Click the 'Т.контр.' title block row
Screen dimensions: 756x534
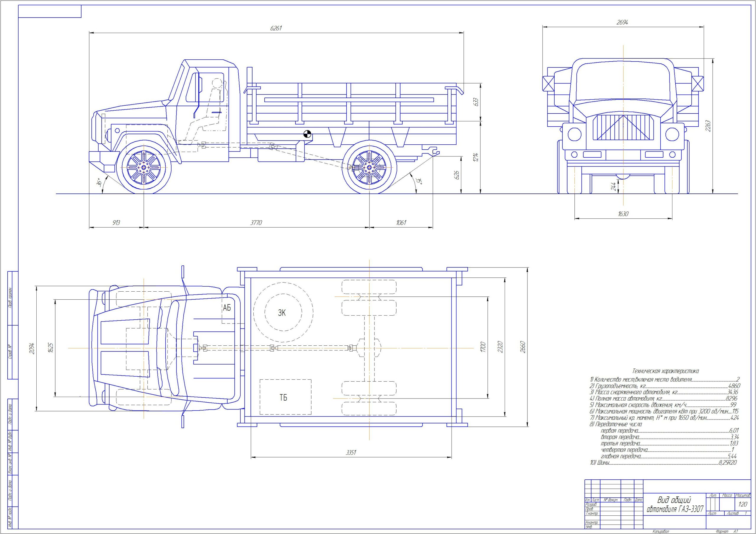592,513
